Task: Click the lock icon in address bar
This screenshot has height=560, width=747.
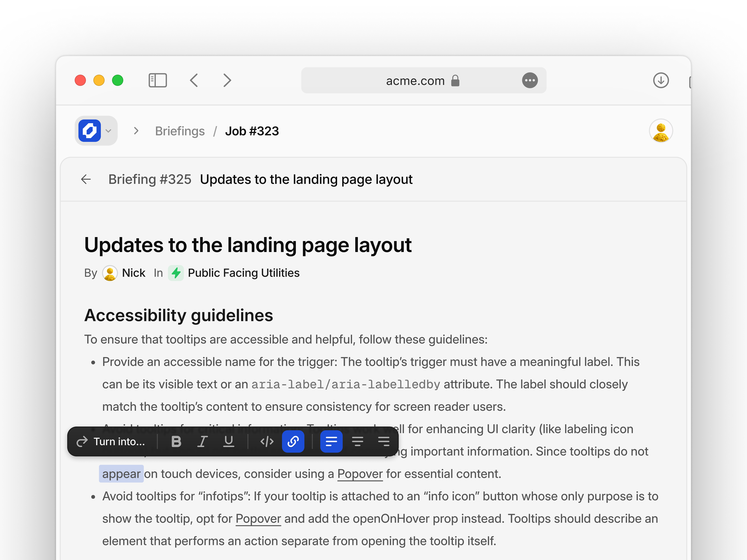Action: [455, 81]
